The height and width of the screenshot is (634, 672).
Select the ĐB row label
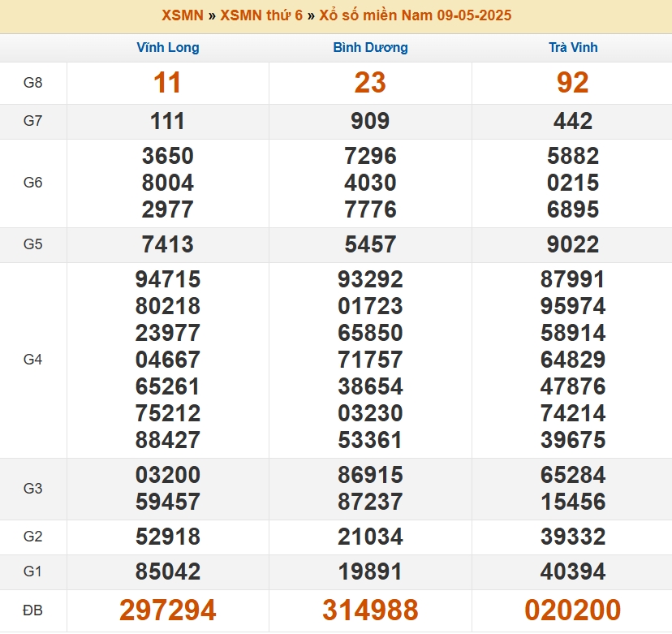click(33, 610)
